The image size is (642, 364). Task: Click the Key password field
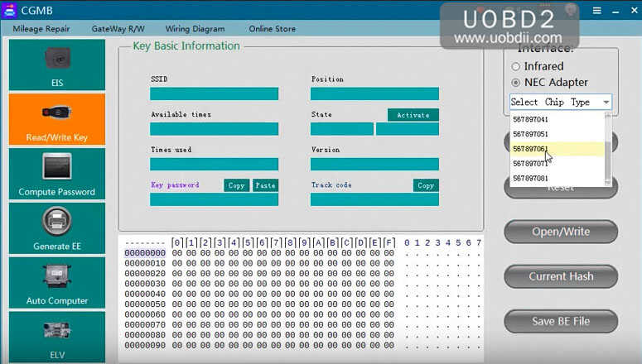[214, 199]
